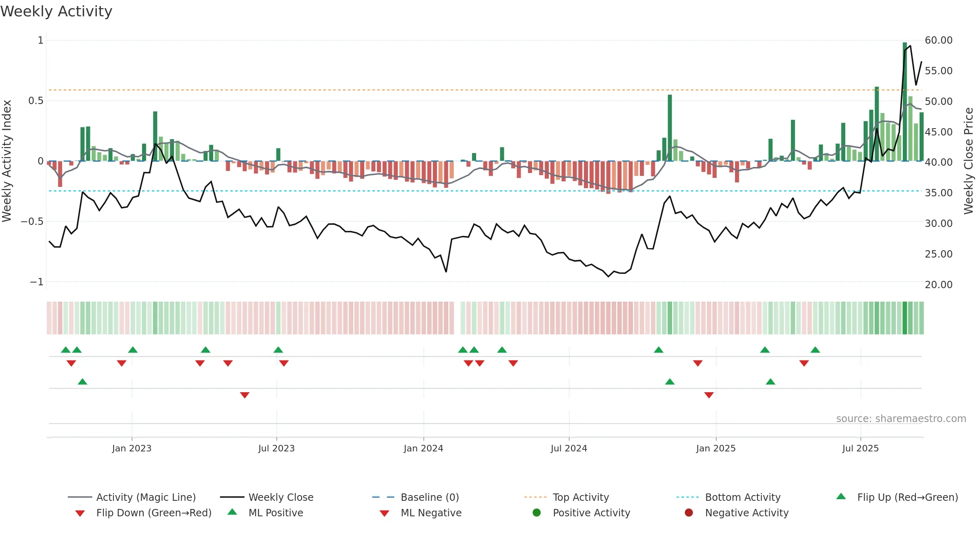The height and width of the screenshot is (551, 980).
Task: Click the '−1' activity index tick
Action: point(37,282)
